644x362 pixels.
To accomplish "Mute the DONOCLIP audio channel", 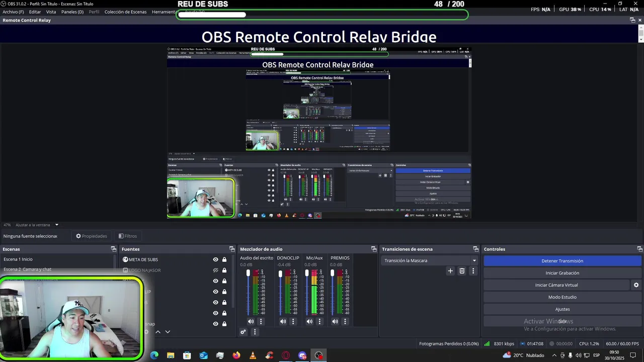I will 283,321.
